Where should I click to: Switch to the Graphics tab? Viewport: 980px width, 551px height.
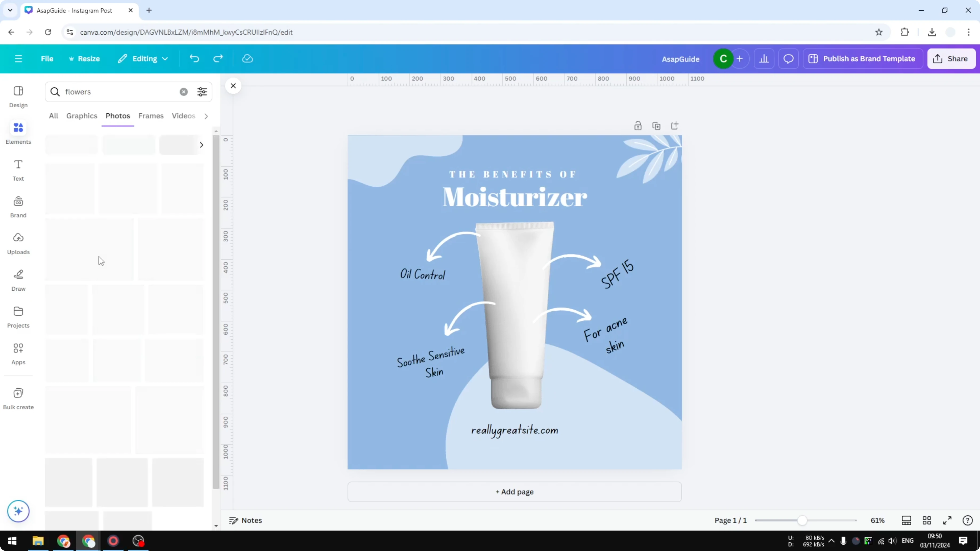tap(81, 116)
